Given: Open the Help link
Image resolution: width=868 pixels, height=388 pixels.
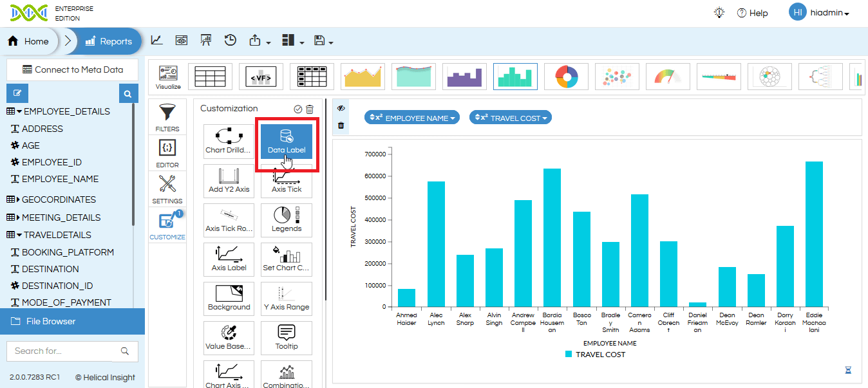Looking at the screenshot, I should [x=753, y=13].
